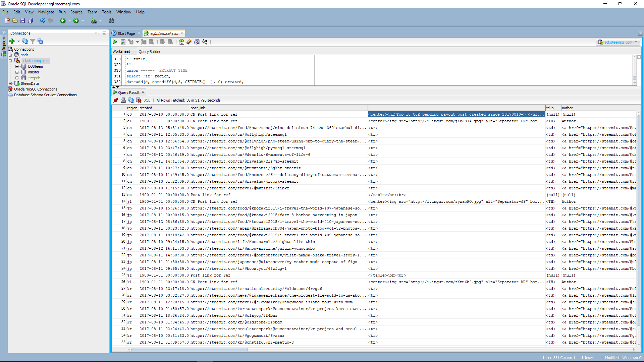Expand the sbds connection node
This screenshot has width=644, height=362.
click(x=10, y=55)
